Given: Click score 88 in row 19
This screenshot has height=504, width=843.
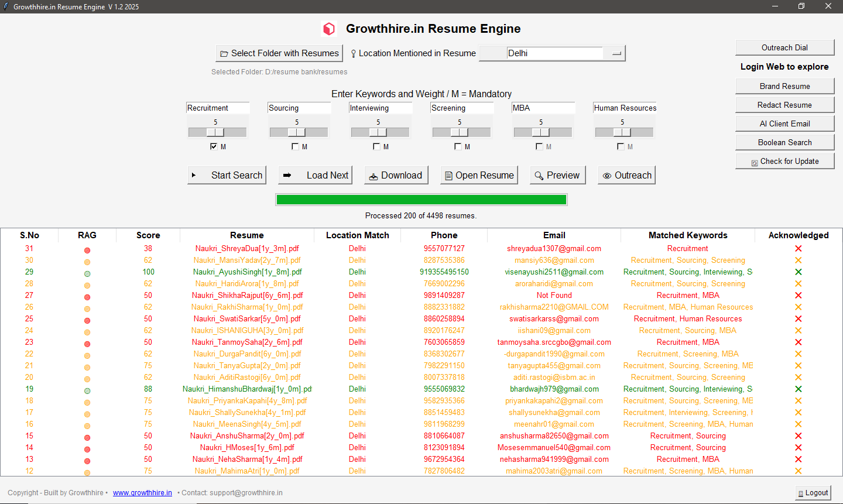Looking at the screenshot, I should [x=148, y=389].
